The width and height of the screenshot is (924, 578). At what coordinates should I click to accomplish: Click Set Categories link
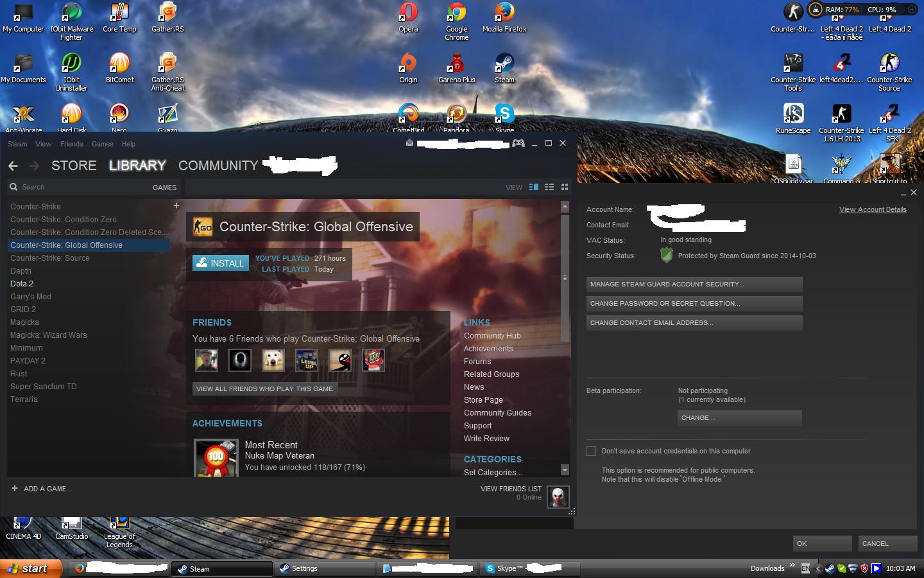[493, 473]
